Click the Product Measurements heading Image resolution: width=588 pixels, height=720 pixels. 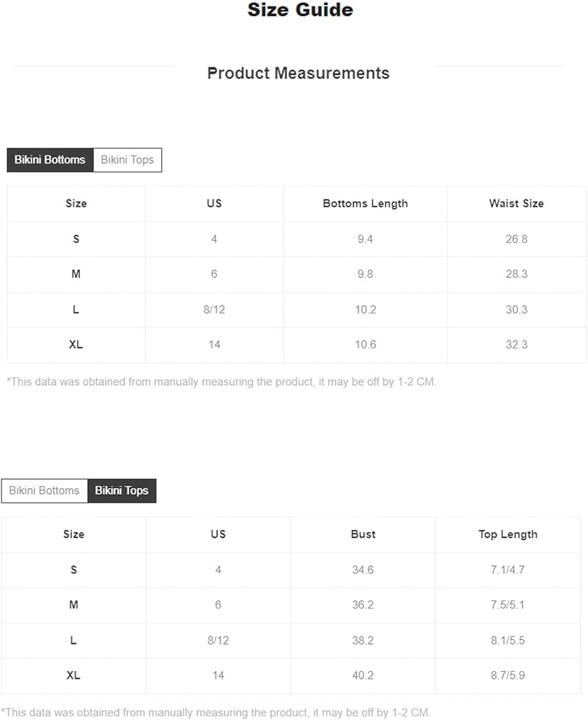299,73
